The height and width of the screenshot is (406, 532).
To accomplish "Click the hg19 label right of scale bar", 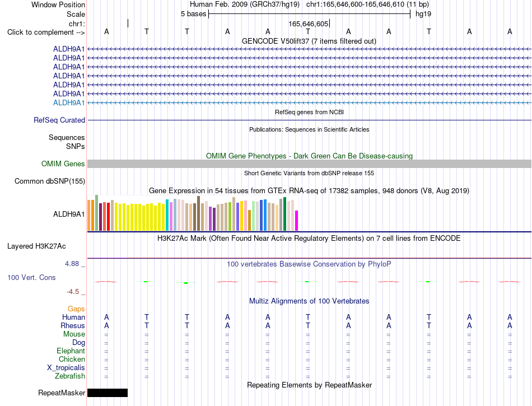I will 423,14.
